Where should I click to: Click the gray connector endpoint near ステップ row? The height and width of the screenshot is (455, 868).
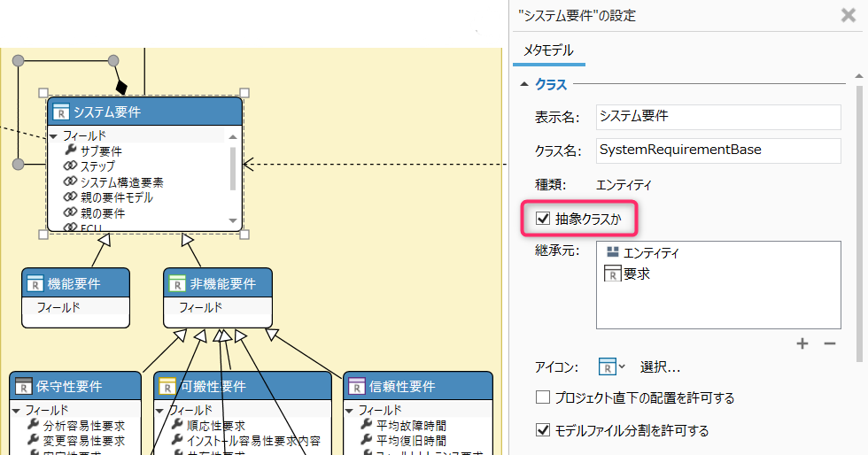click(x=19, y=164)
